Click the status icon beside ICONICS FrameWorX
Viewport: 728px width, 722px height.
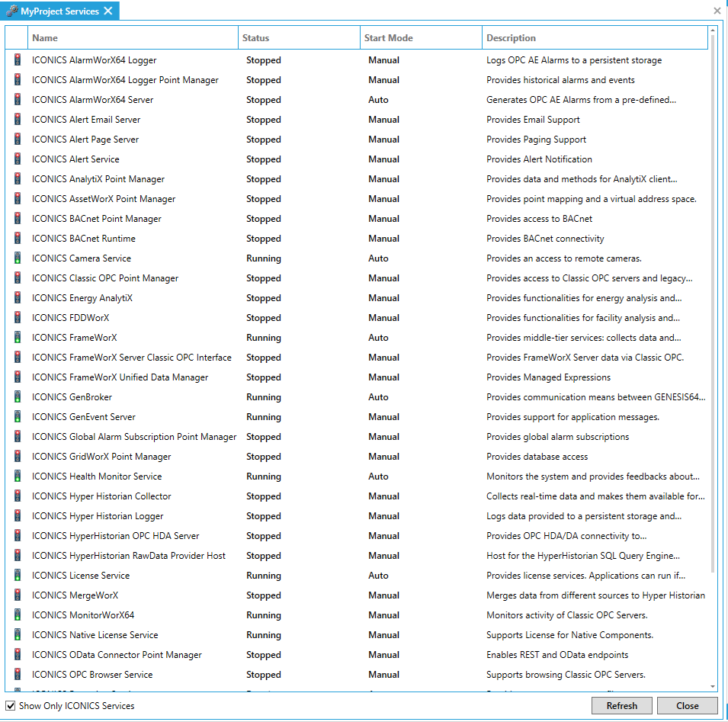(18, 338)
